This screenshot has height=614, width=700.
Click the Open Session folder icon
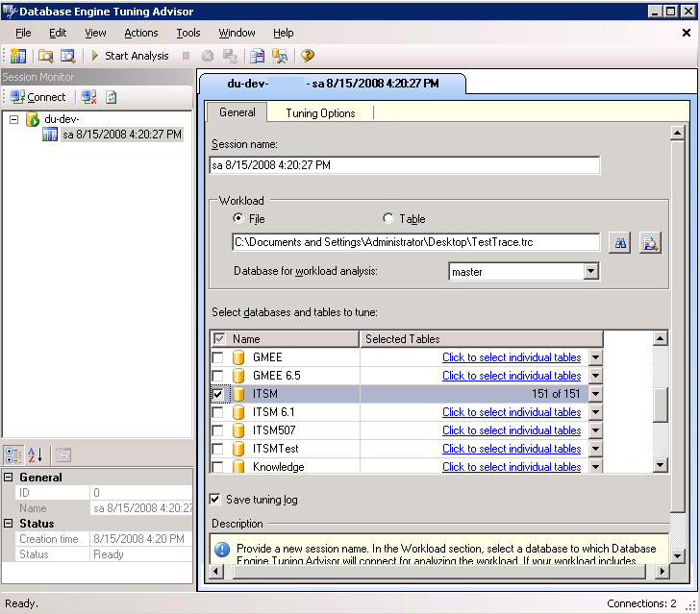[x=45, y=56]
